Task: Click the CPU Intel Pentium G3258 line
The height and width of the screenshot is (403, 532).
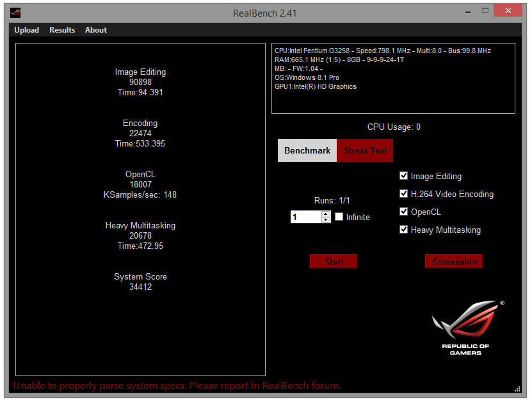Action: click(383, 51)
